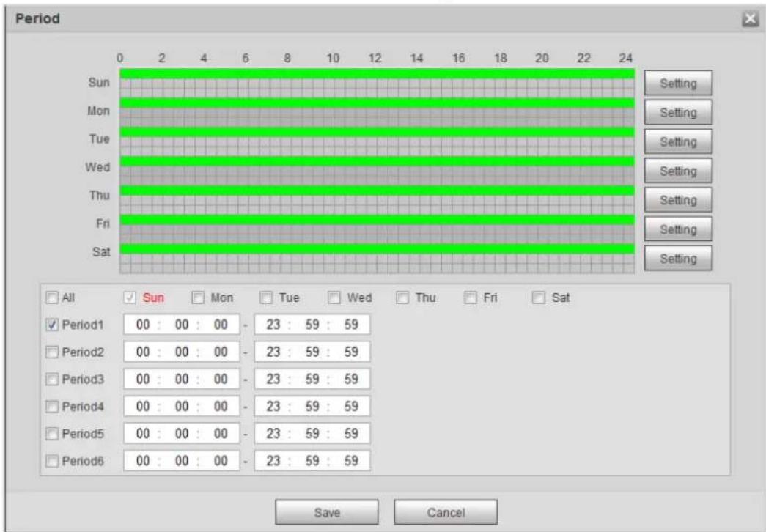Click the green Sun schedule bar
This screenshot has width=766, height=532.
click(378, 73)
